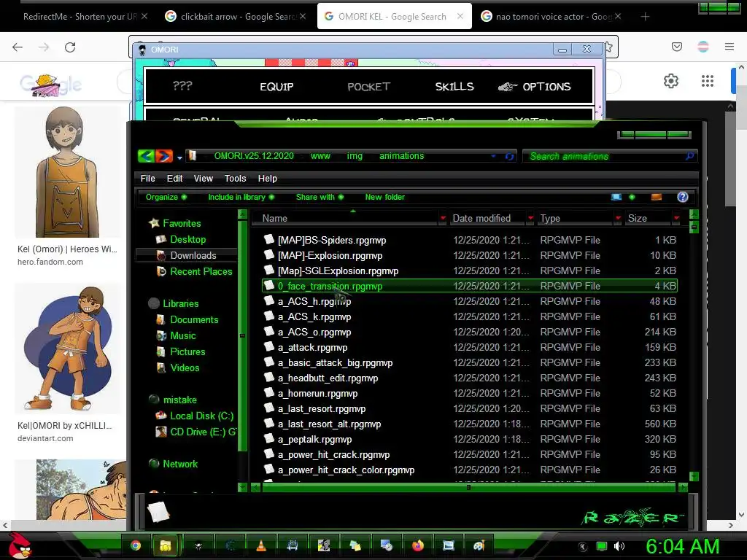Click New folder in Explorer toolbar
This screenshot has width=747, height=560.
(385, 197)
